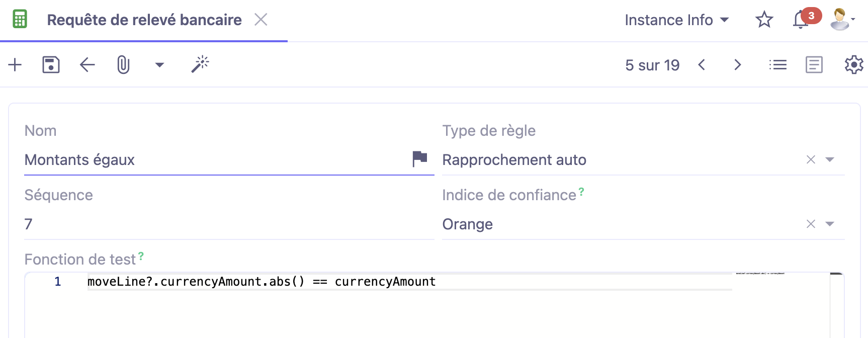868x338 pixels.
Task: Select the Requête de relevé bancaire tab
Action: click(x=144, y=20)
